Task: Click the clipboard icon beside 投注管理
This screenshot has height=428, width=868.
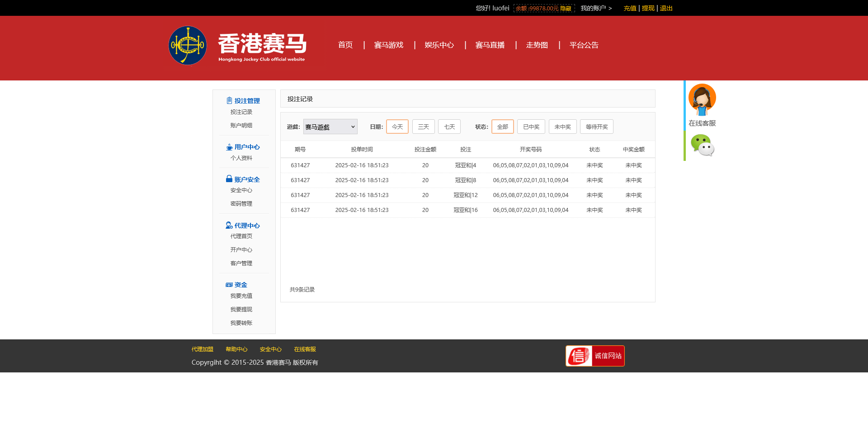Action: (x=229, y=101)
